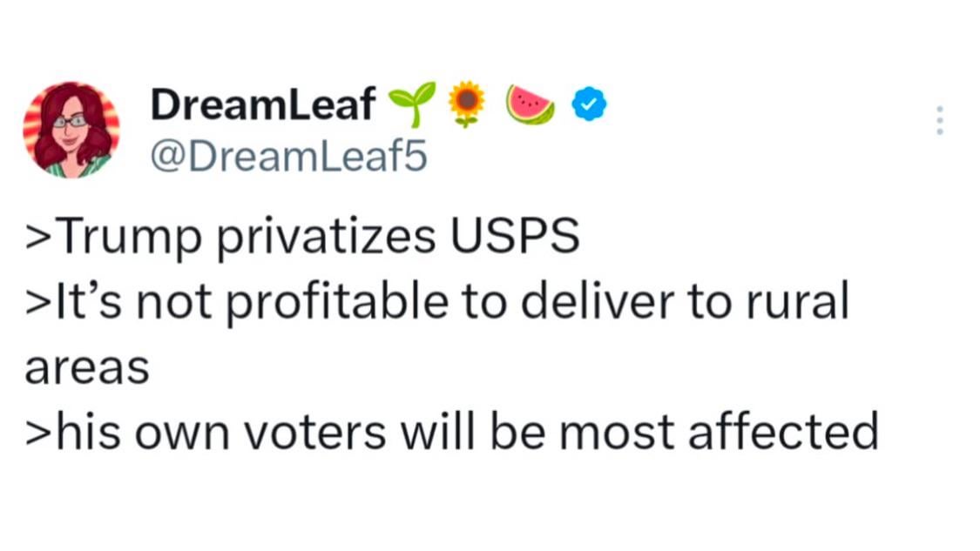Click the word 'profitable' in second line
Viewport: 980px width, 551px height.
click(337, 302)
